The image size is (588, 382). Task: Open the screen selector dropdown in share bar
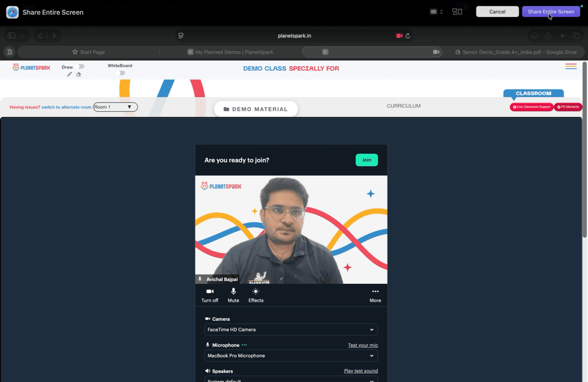point(436,12)
